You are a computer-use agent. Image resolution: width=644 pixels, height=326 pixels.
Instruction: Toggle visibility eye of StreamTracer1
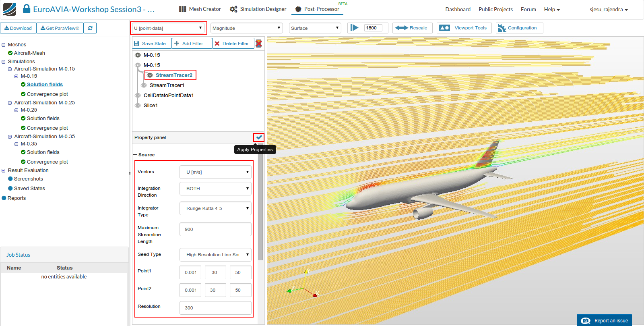[x=144, y=85]
